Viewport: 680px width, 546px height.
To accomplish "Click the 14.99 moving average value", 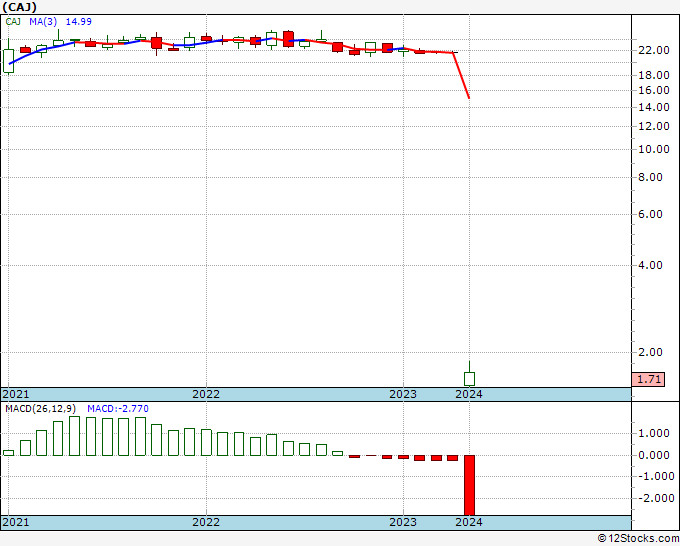I will [78, 21].
